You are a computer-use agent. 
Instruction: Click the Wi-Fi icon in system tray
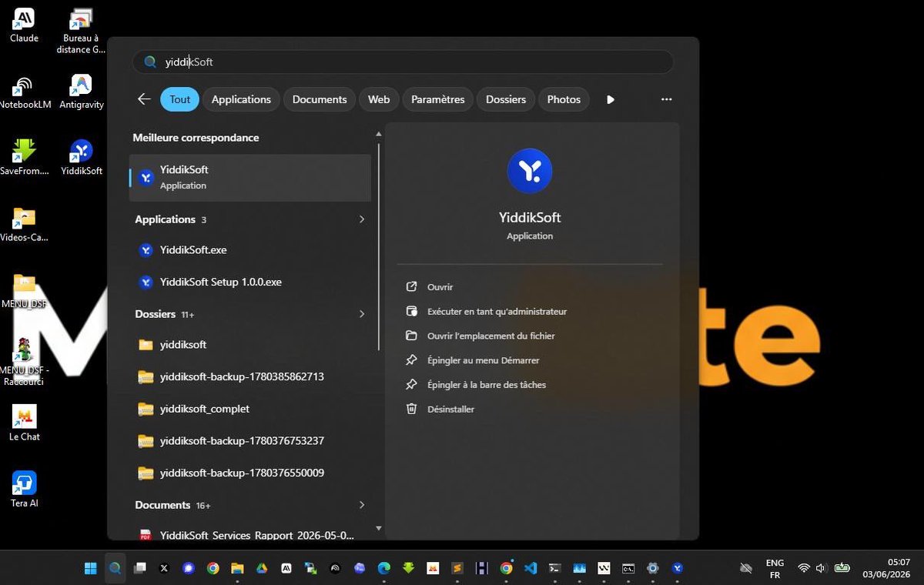point(804,568)
